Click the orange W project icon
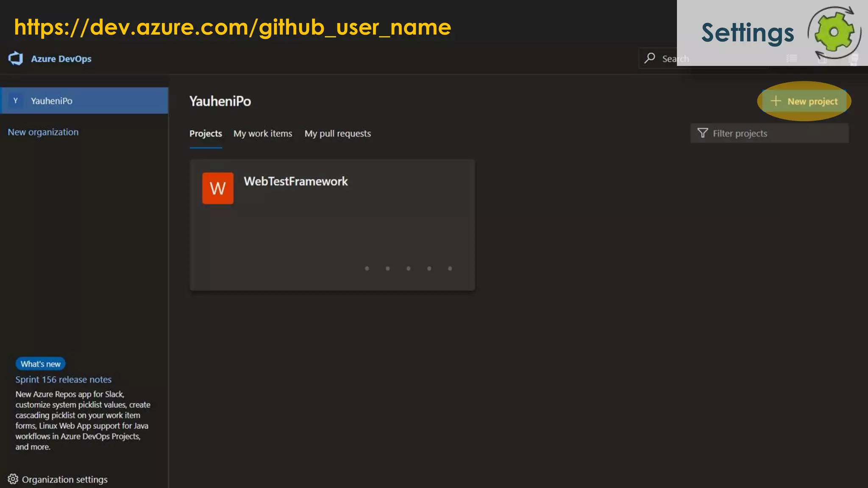This screenshot has width=868, height=488. coord(218,188)
